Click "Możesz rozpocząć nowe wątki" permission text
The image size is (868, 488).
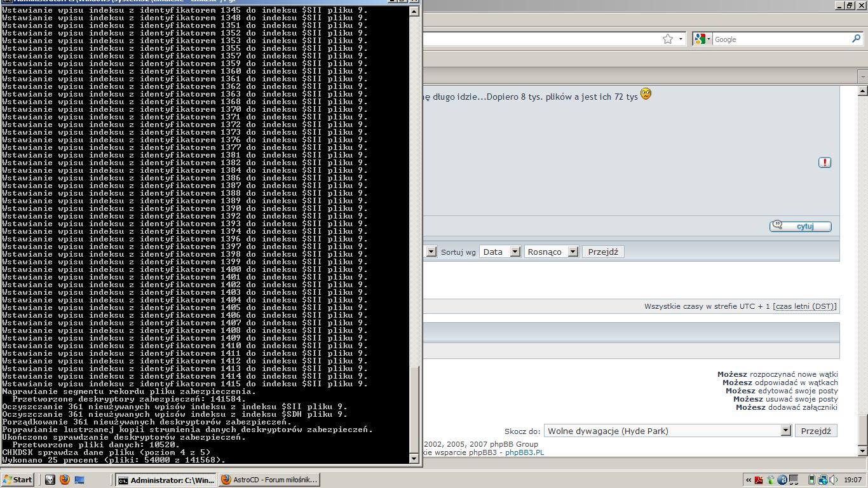coord(778,374)
